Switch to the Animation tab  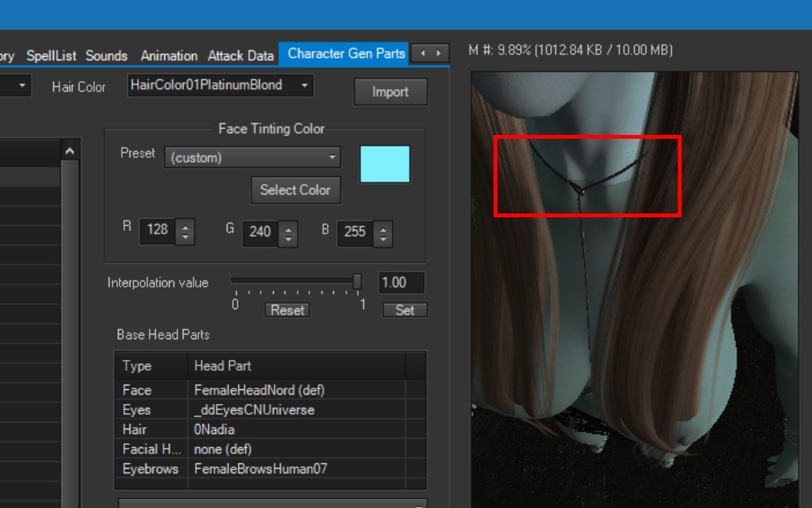point(169,56)
